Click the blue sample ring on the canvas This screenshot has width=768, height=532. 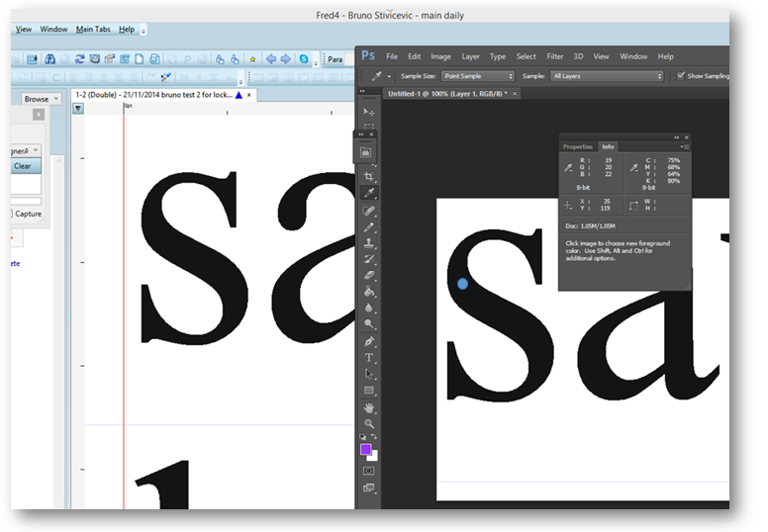462,284
